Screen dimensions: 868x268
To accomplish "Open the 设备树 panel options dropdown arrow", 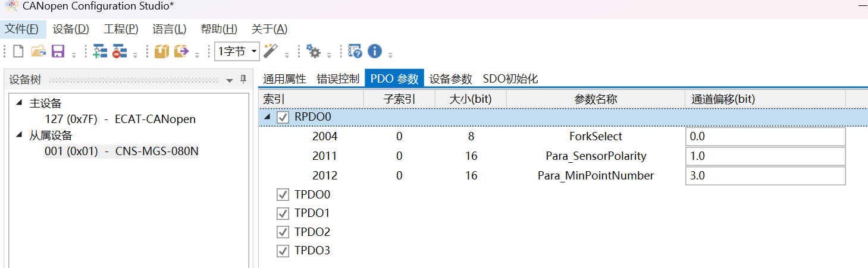I will tap(230, 80).
